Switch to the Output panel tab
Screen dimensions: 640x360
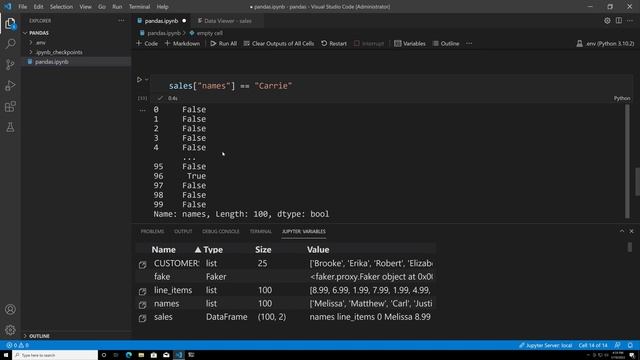(x=183, y=231)
